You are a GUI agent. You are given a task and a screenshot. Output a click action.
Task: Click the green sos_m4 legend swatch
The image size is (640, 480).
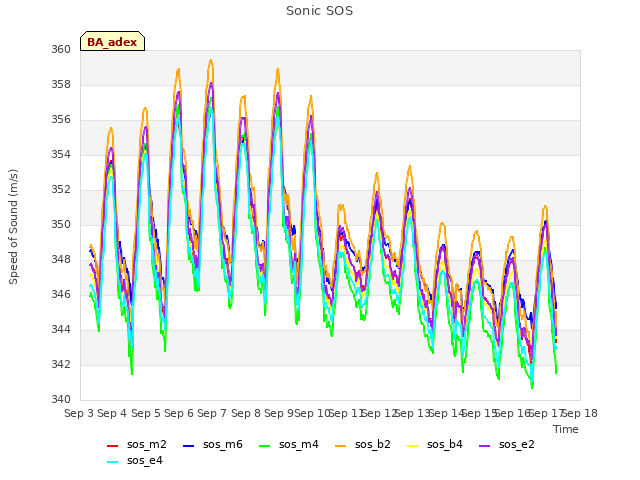pyautogui.click(x=264, y=446)
